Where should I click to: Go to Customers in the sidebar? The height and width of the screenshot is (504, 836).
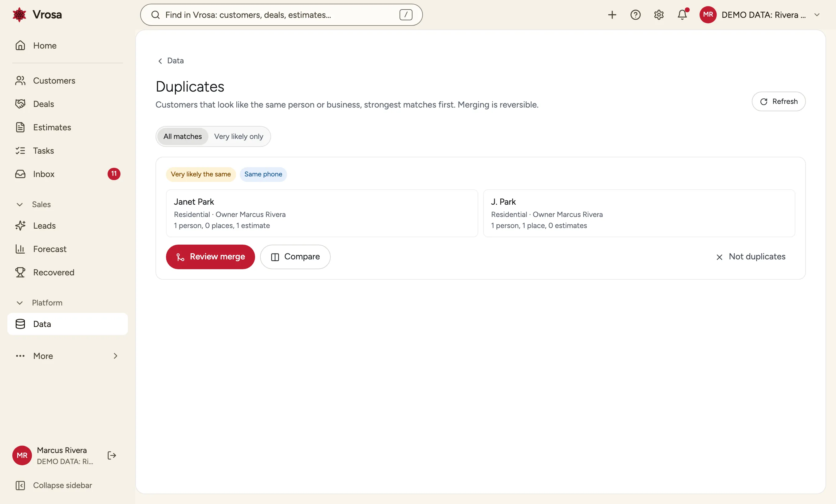68,81
